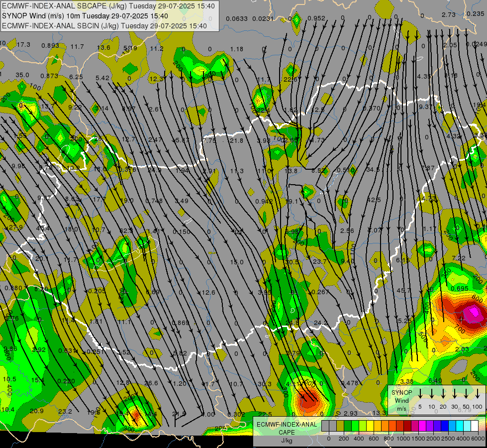This screenshot has width=487, height=448.
Task: Click the 600 tick on CAPE scale
Action: [374, 439]
